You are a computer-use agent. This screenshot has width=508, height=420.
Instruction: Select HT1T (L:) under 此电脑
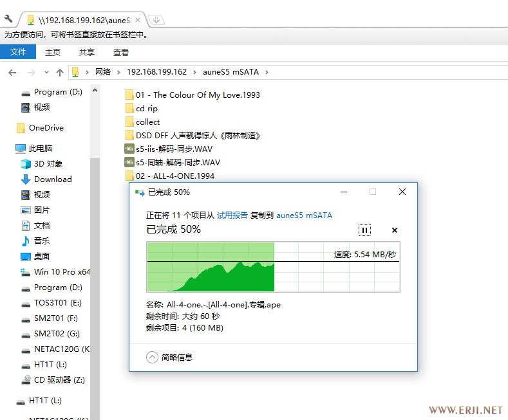click(44, 365)
